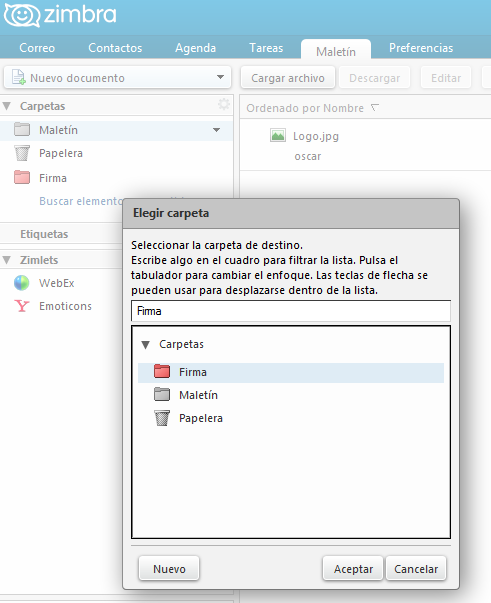Collapse the Carpetas section in sidebar
The height and width of the screenshot is (603, 491).
(x=7, y=106)
